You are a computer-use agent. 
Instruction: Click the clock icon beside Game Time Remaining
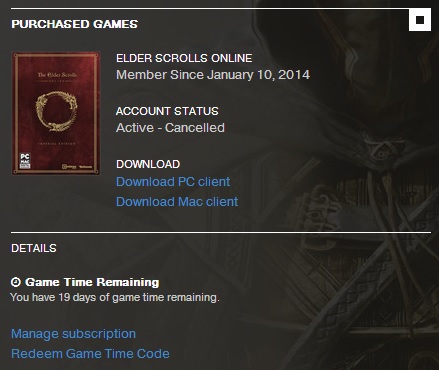(16, 282)
